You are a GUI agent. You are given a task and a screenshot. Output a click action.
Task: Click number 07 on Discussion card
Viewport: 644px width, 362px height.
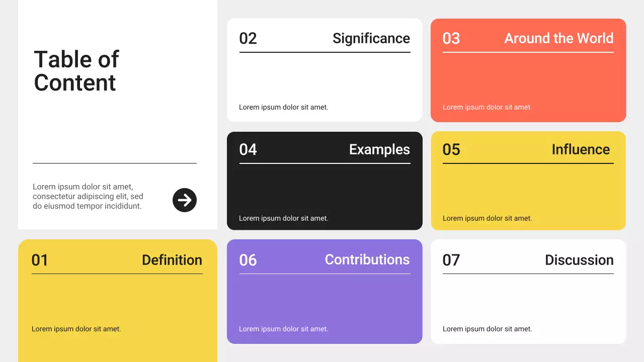coord(451,260)
